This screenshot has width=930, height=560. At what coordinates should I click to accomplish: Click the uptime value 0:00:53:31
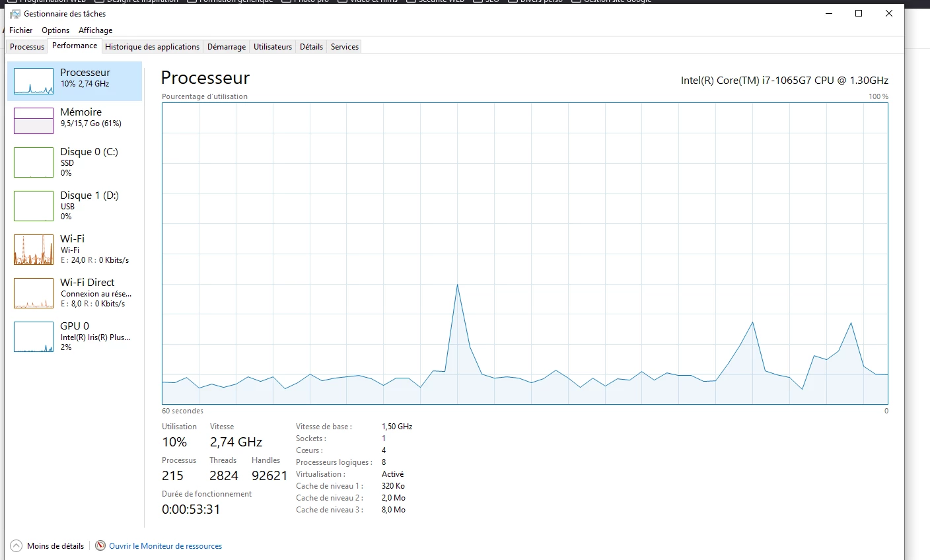click(191, 510)
